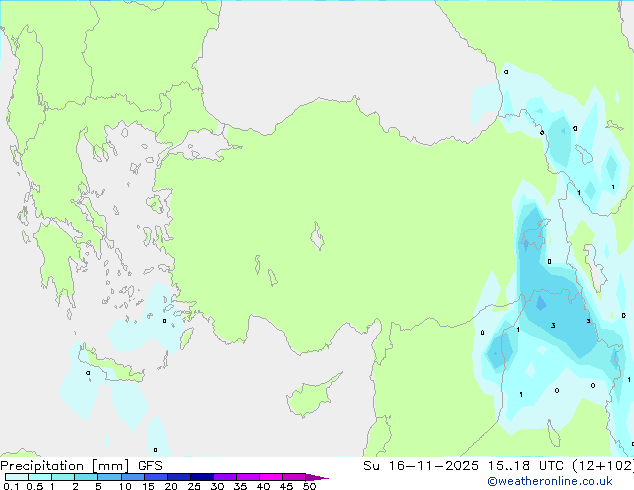Choose the 15–20 mm legend color swatch
The width and height of the screenshot is (634, 490).
tap(155, 477)
